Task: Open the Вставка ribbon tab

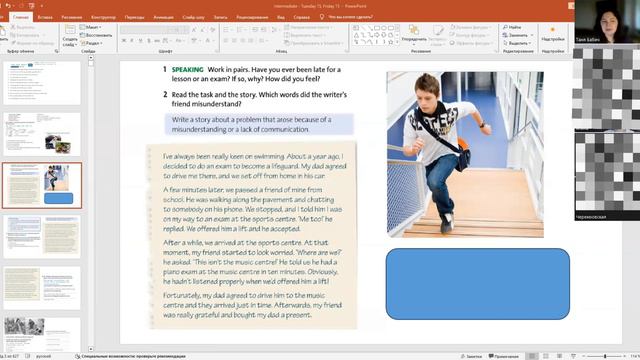Action: pyautogui.click(x=45, y=17)
